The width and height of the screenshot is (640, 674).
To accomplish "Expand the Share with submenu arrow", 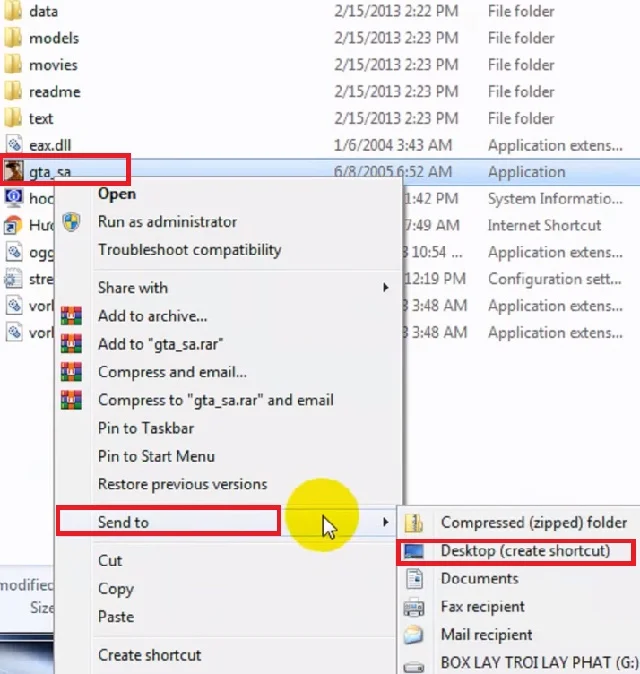I will (x=386, y=288).
